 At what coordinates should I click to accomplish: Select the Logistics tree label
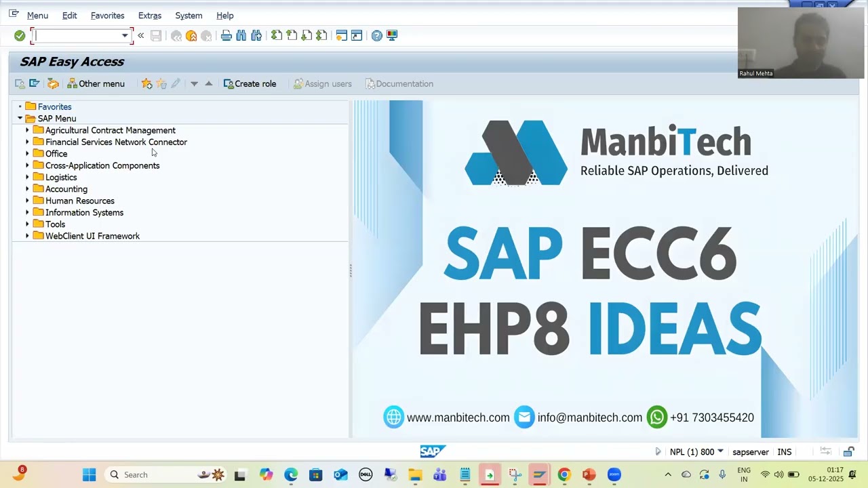tap(61, 178)
